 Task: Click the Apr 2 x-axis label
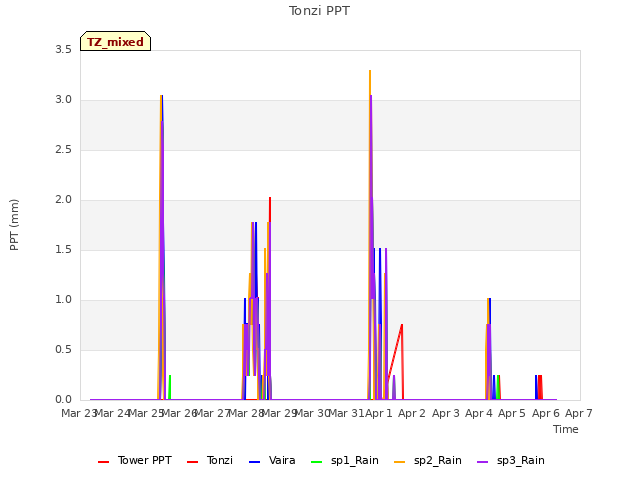412,413
